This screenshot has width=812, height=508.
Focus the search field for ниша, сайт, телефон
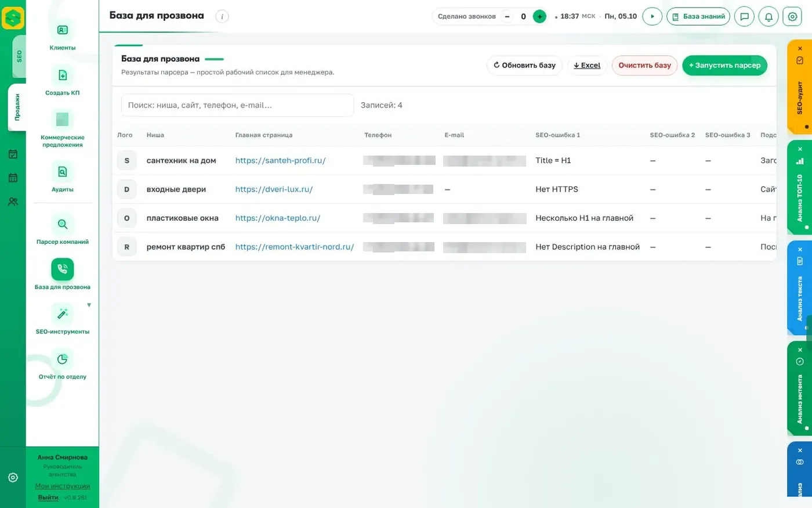(x=237, y=105)
